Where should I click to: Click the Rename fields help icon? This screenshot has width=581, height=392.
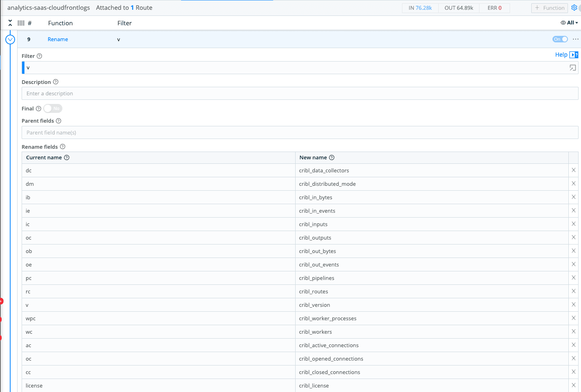tap(63, 147)
